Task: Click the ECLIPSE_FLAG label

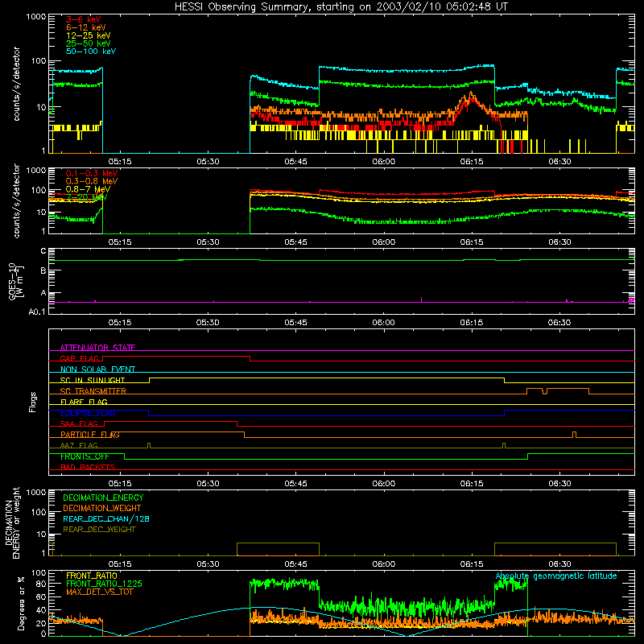Action: [x=88, y=413]
